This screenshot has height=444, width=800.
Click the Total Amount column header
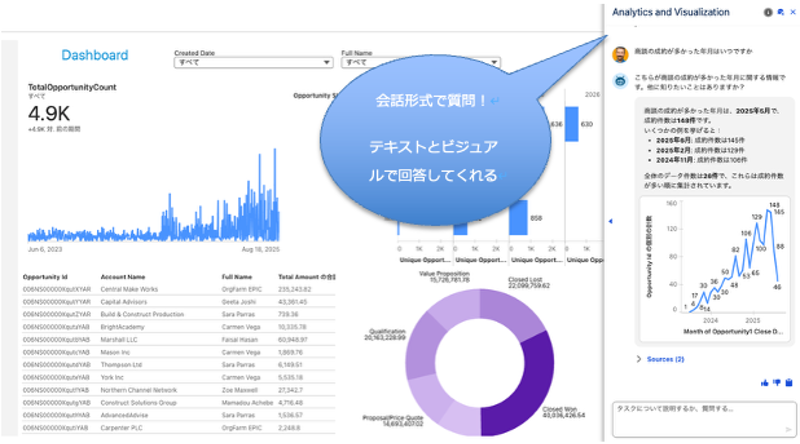click(x=306, y=276)
